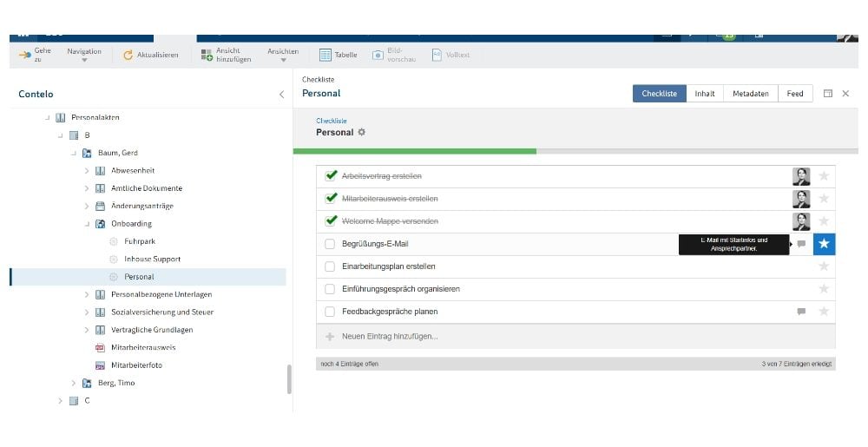Star the Feedbackgespräche planen entry

click(x=824, y=312)
